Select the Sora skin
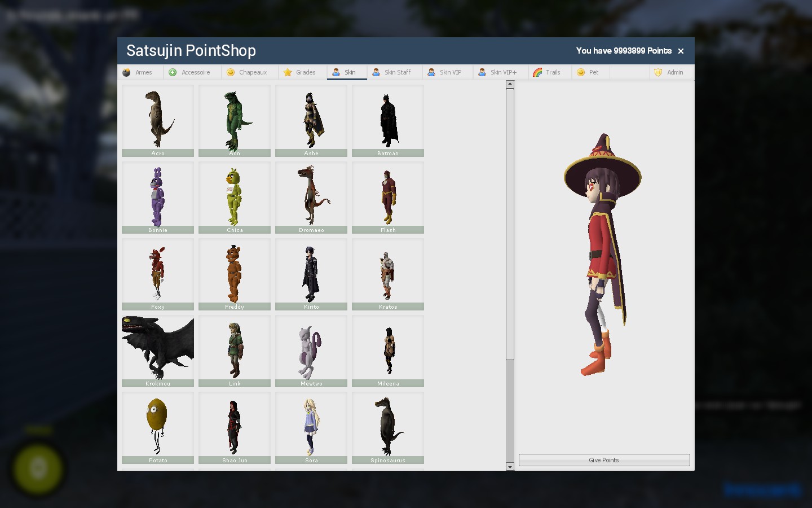The height and width of the screenshot is (508, 812). click(x=311, y=428)
